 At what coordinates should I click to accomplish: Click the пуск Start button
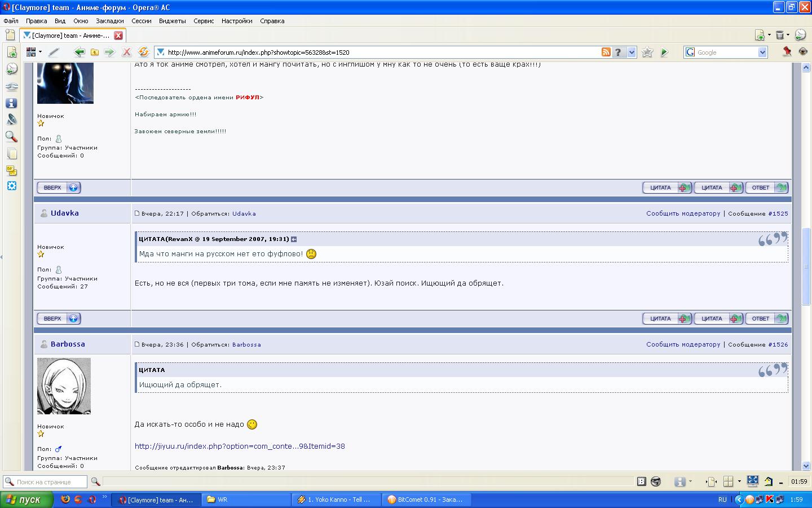pyautogui.click(x=27, y=500)
